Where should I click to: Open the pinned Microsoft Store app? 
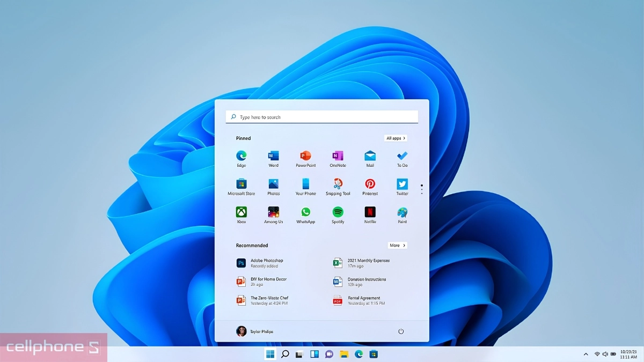click(241, 187)
